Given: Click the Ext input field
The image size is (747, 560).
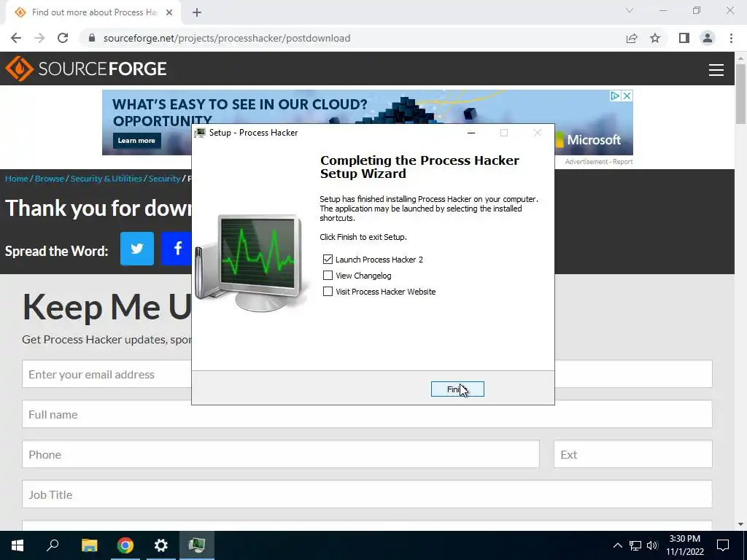Looking at the screenshot, I should tap(632, 454).
